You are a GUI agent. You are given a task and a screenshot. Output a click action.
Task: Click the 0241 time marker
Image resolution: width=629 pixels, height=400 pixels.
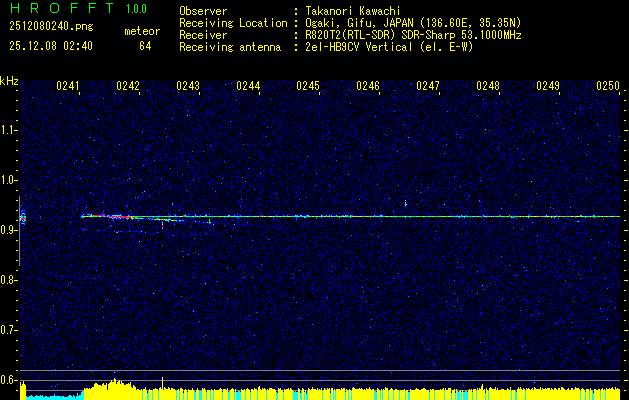(68, 87)
